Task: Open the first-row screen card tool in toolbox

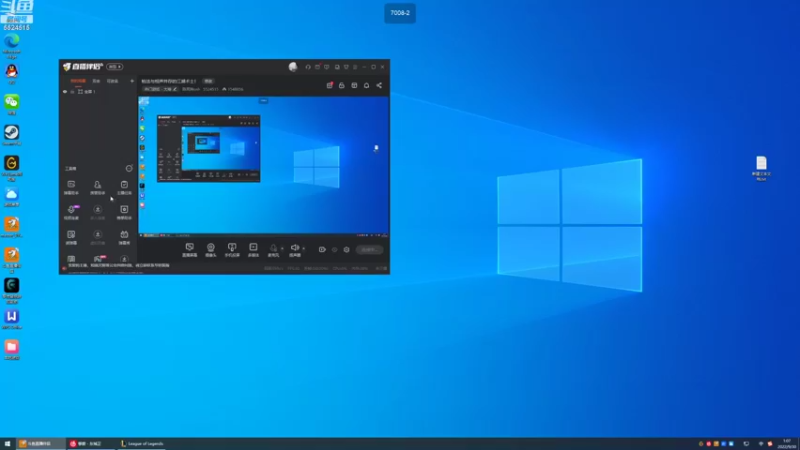Action: (71, 187)
